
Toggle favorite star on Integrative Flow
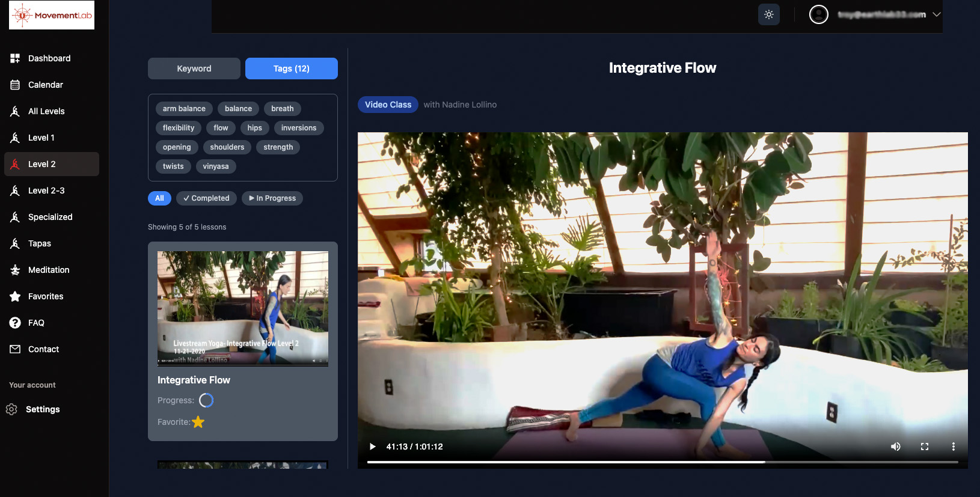198,422
